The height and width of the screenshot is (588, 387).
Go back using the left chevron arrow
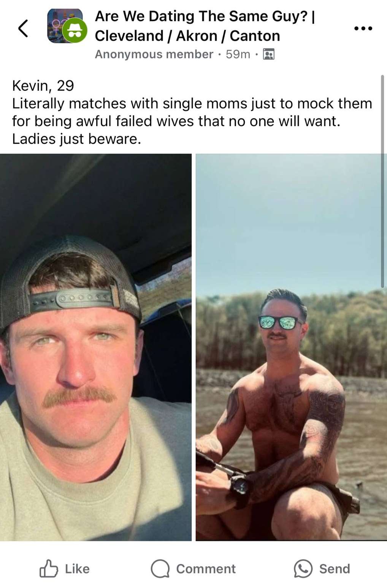pyautogui.click(x=23, y=28)
